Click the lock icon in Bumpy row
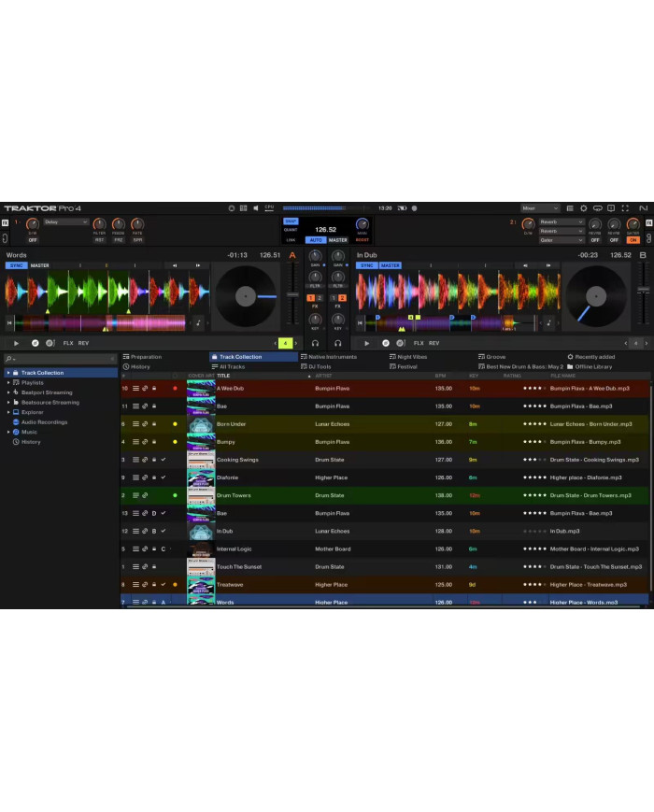The image size is (654, 812). point(154,442)
